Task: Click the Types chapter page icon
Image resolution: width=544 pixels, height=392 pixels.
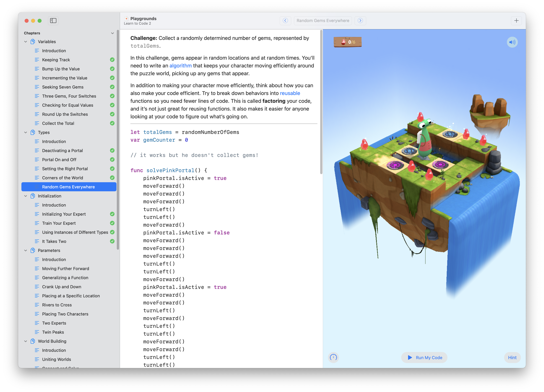Action: pyautogui.click(x=33, y=132)
